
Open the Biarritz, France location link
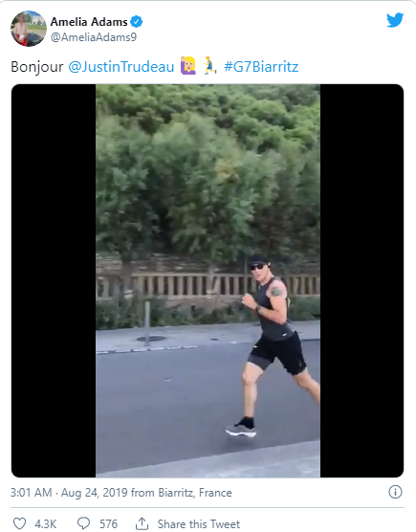(x=195, y=493)
